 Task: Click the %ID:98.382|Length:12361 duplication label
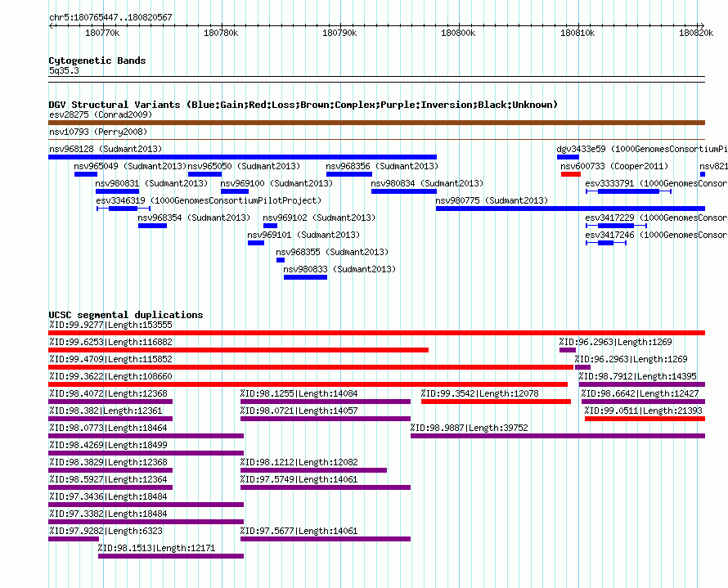106,411
